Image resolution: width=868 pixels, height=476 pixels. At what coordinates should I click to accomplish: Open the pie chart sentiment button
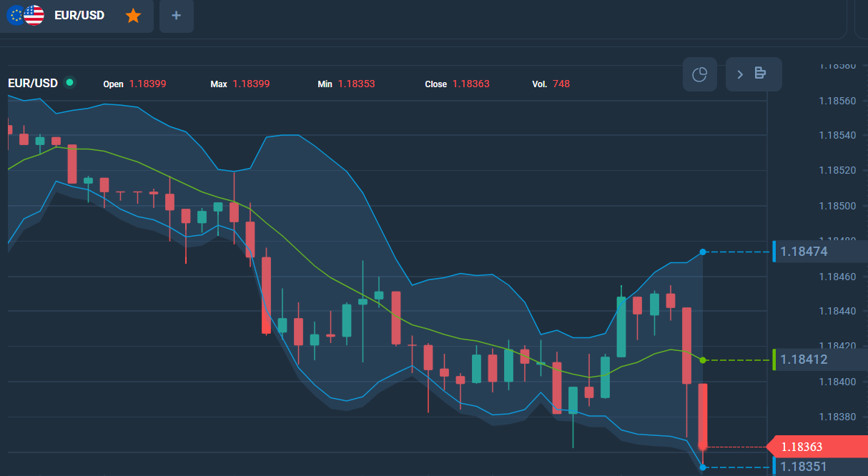coord(700,74)
